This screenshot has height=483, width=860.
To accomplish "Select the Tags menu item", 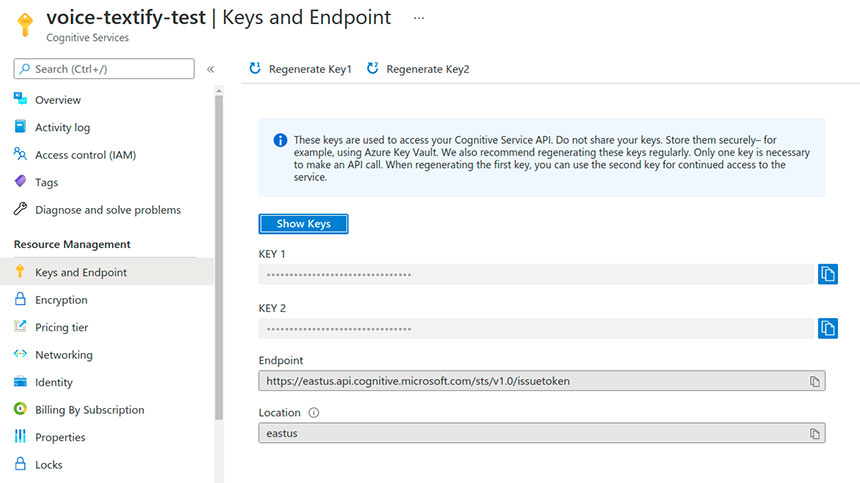I will [46, 182].
